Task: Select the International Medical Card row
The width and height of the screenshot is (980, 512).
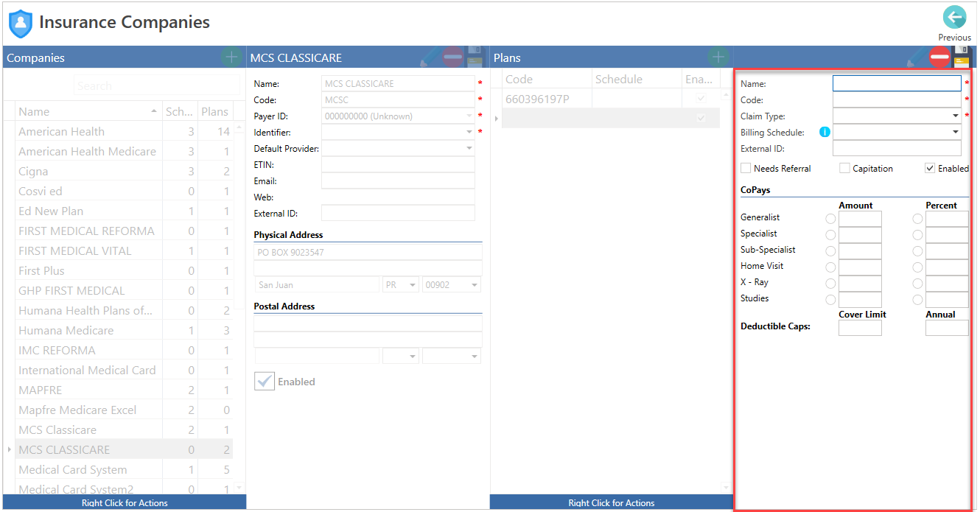Action: pos(124,370)
